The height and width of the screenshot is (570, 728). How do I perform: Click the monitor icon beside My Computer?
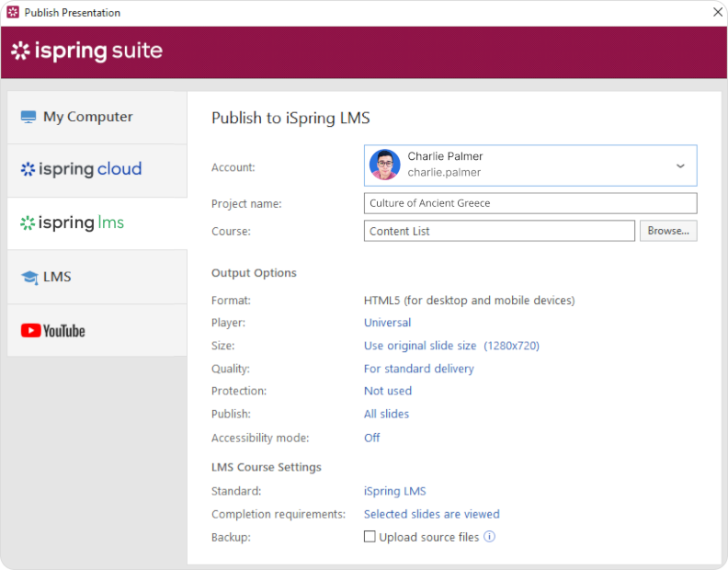(28, 117)
